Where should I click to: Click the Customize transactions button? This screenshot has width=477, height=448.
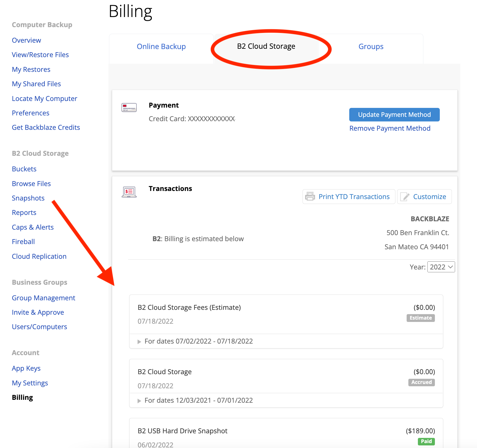coord(424,196)
